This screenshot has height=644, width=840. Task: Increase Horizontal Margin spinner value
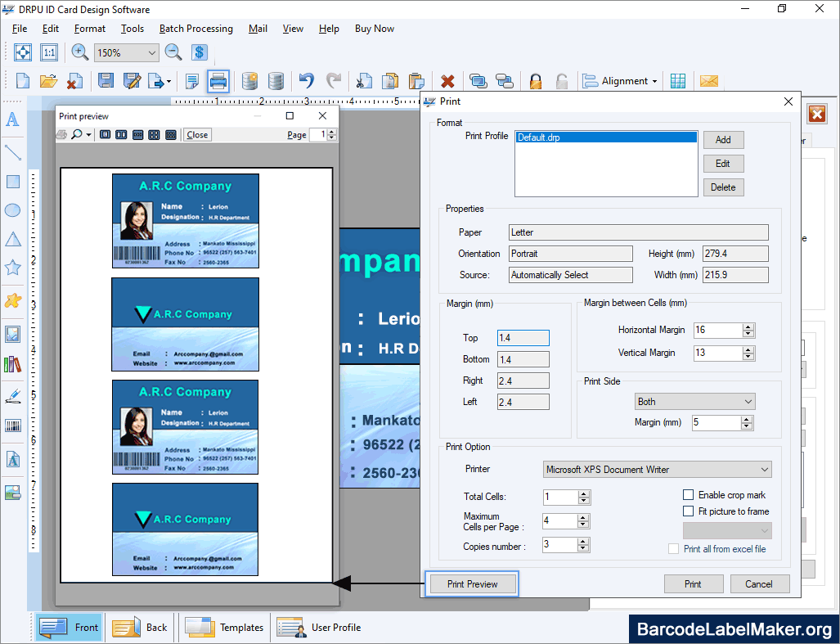click(748, 327)
